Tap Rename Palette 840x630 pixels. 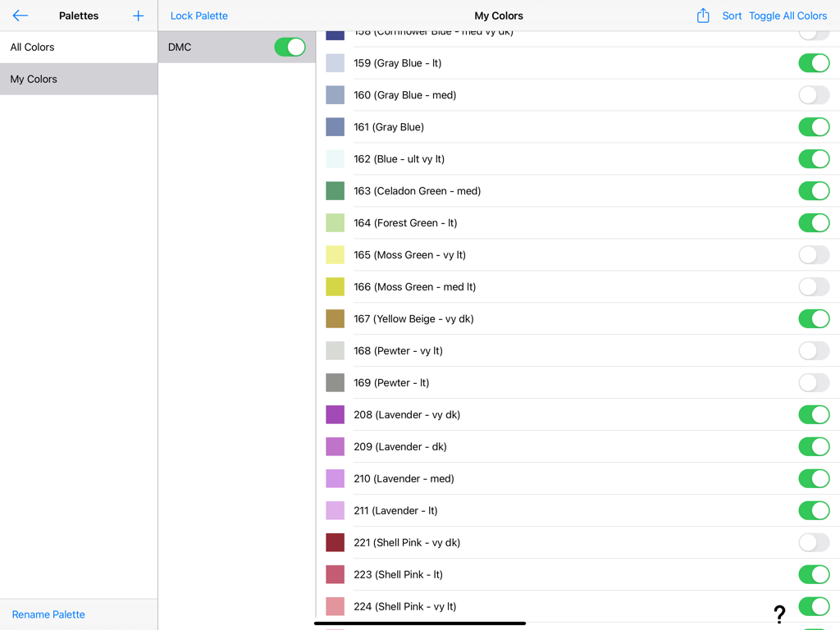click(48, 614)
